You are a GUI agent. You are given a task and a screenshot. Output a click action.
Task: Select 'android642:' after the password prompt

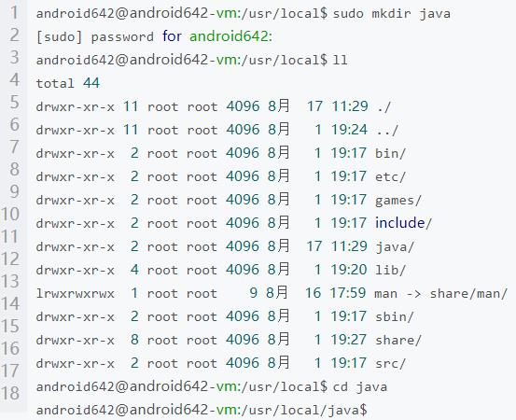230,36
